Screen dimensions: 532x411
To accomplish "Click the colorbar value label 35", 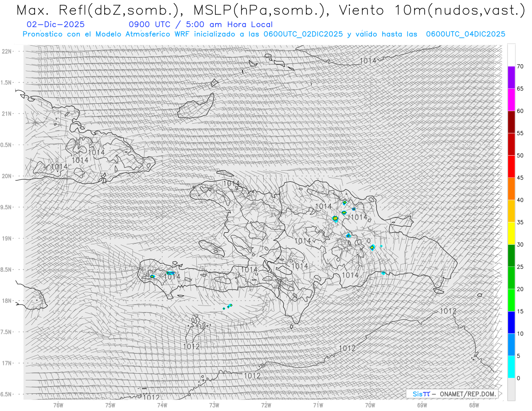I will click(520, 222).
